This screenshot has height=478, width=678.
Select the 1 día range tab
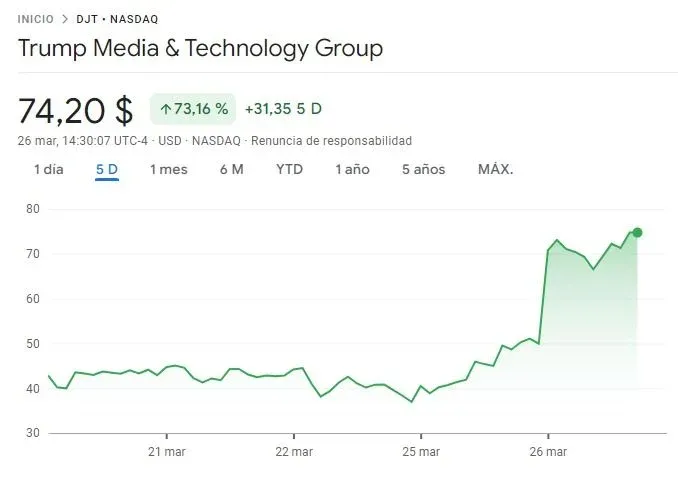(48, 170)
